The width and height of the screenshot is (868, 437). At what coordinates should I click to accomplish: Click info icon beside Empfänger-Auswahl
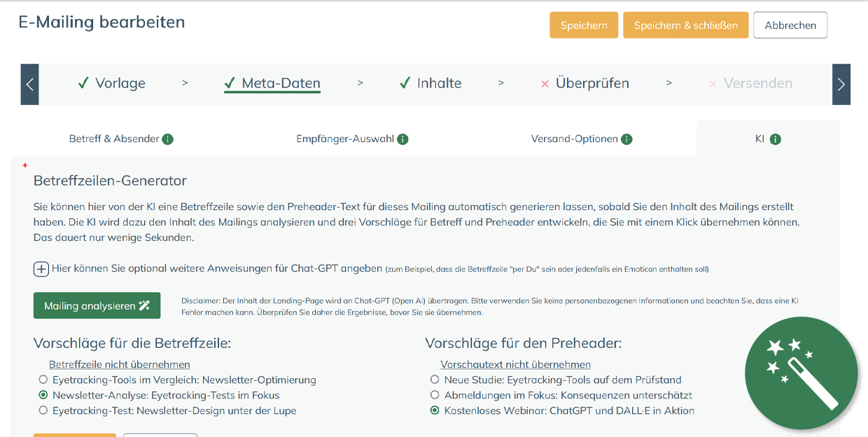pyautogui.click(x=402, y=139)
